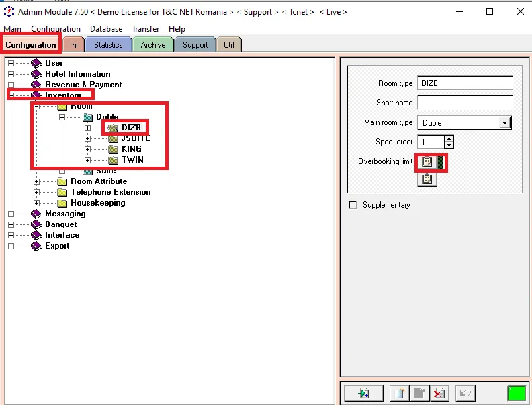Click the Short name input field
Viewport: 532px width, 405px height.
(465, 103)
